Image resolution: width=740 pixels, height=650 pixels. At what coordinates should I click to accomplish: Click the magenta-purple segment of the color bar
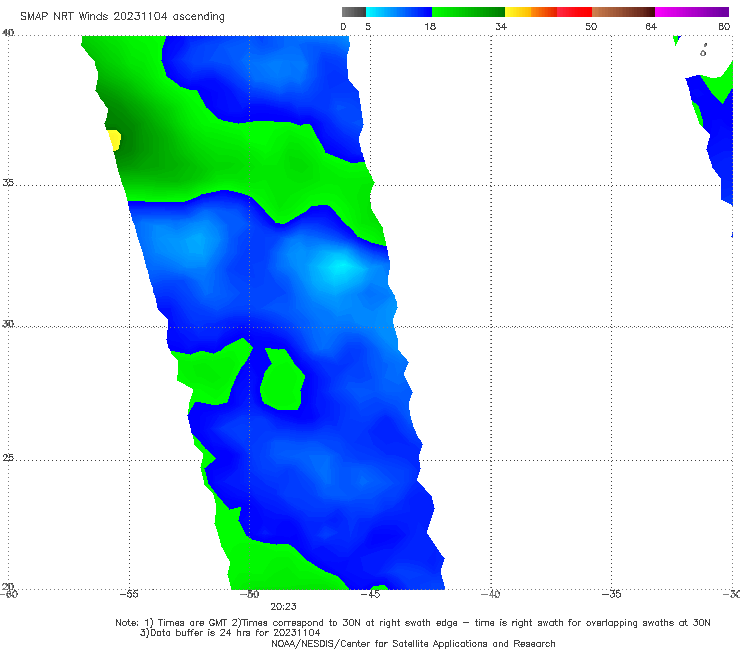692,12
